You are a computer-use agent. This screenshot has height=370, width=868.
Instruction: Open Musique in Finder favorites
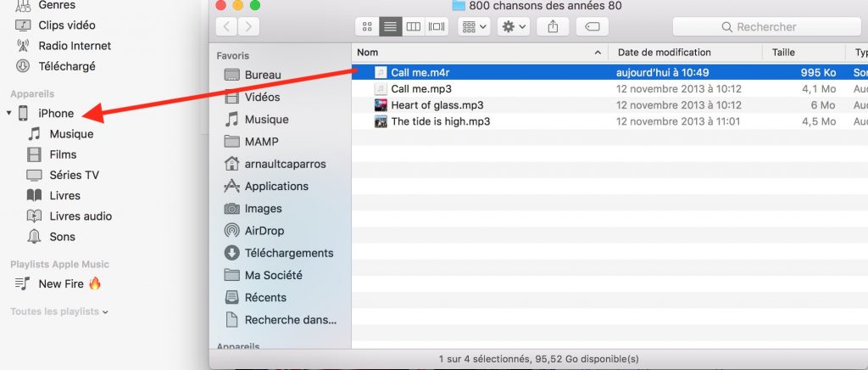267,119
